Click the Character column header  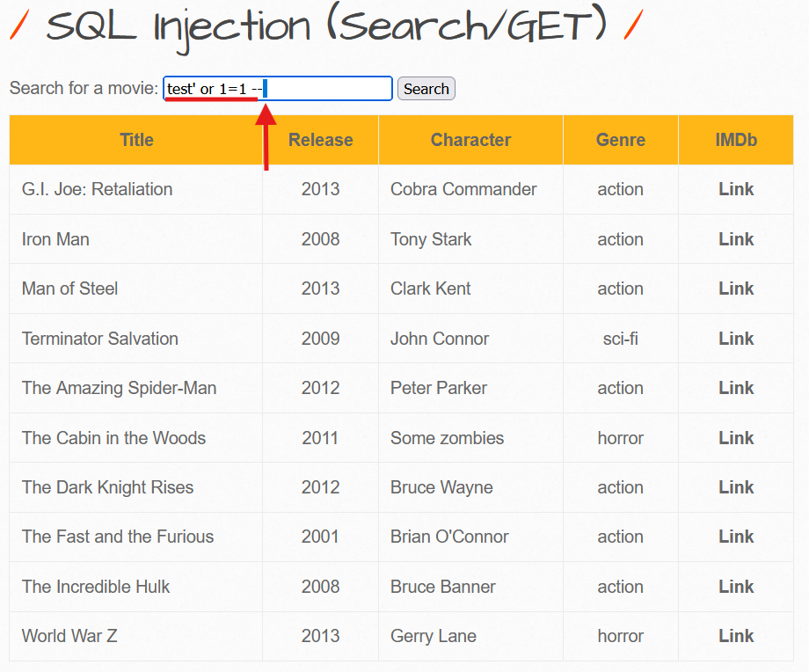470,140
